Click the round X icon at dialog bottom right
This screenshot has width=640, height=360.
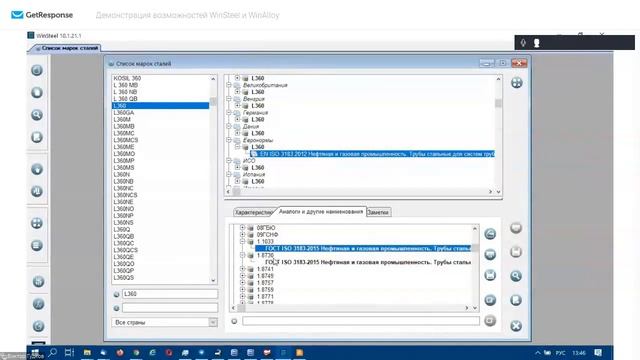tap(516, 326)
